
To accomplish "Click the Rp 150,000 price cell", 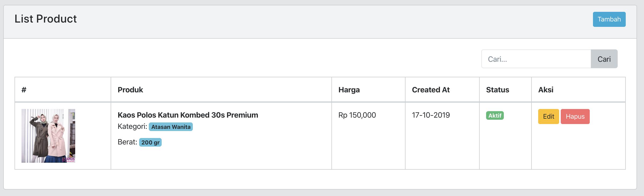I will coord(357,115).
